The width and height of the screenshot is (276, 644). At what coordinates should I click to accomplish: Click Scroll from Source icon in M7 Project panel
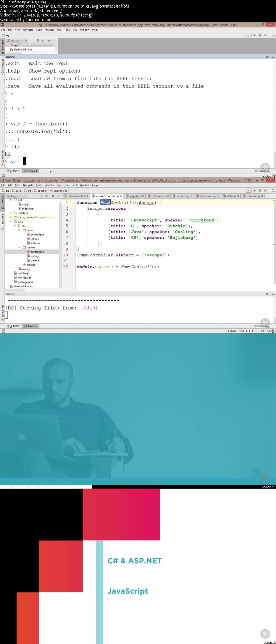click(42, 196)
